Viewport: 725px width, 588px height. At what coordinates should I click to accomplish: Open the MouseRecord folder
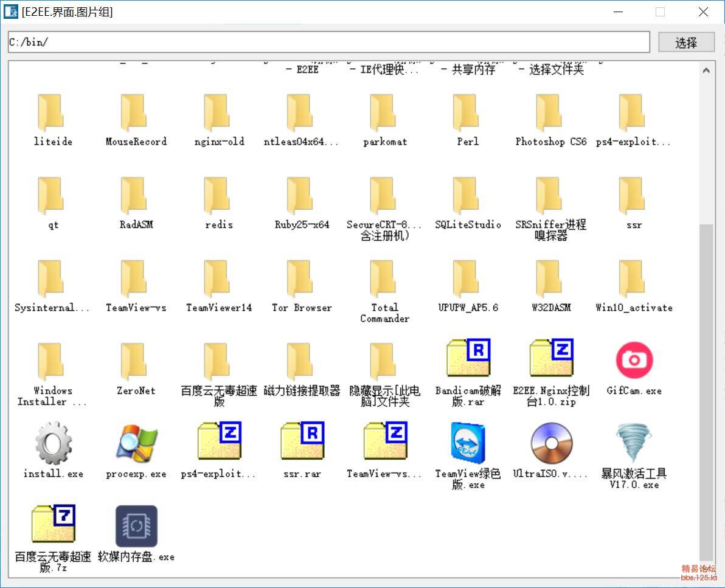[134, 112]
